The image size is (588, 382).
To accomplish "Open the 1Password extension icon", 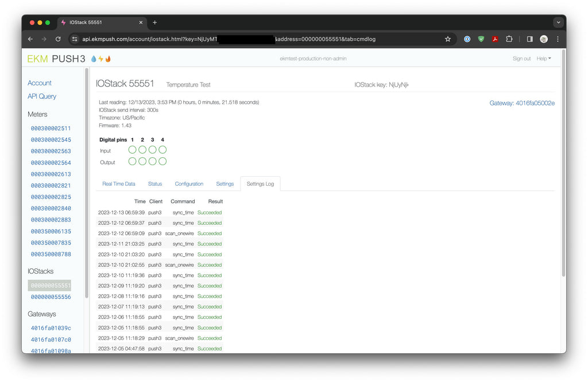I will pyautogui.click(x=467, y=39).
